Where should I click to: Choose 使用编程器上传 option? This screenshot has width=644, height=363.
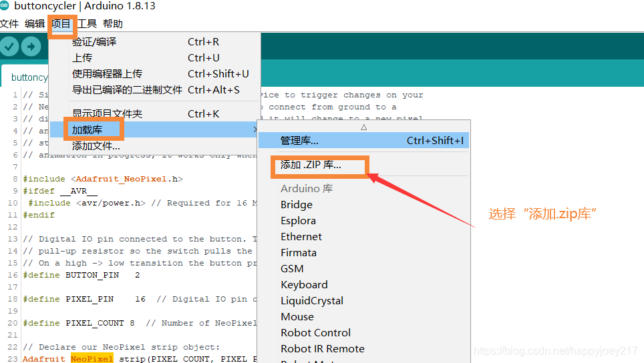[x=154, y=74]
